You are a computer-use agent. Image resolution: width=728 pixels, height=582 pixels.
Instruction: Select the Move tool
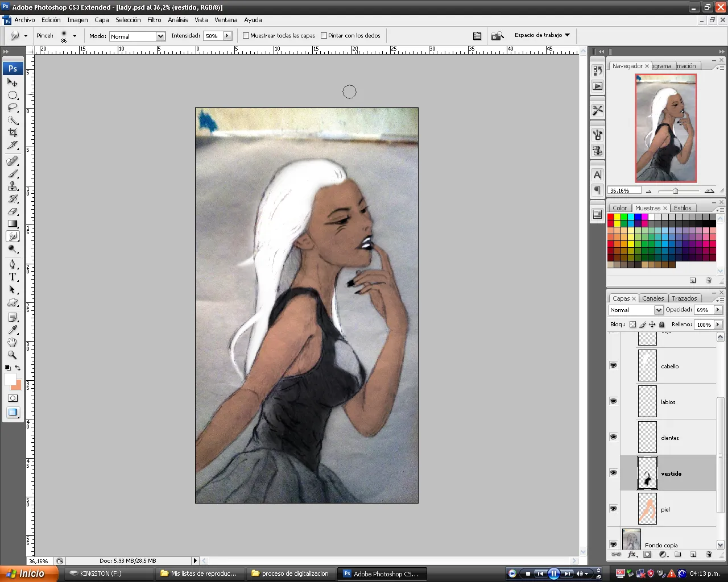[13, 83]
